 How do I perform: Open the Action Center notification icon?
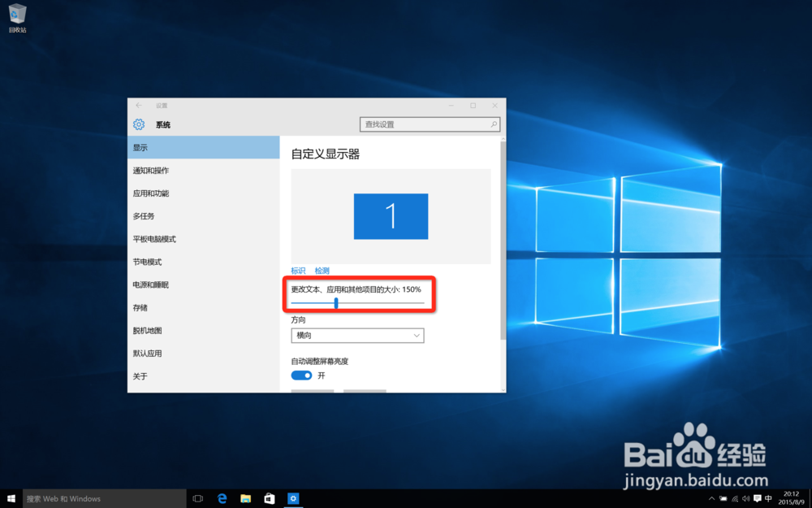758,498
